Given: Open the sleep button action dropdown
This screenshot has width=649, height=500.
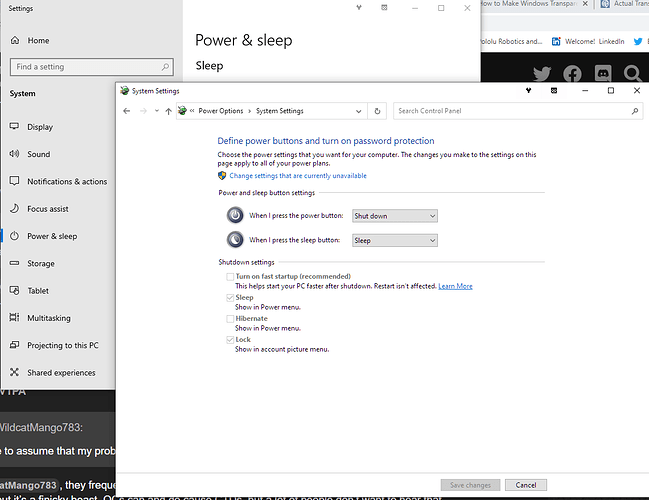Looking at the screenshot, I should (x=395, y=240).
